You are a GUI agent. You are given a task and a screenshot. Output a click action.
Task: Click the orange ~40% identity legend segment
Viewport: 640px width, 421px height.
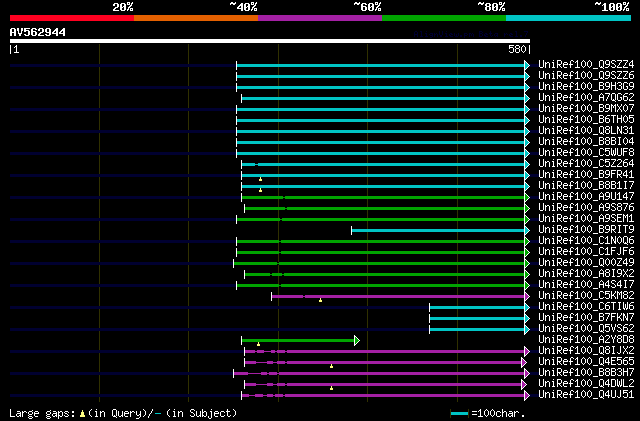(196, 18)
